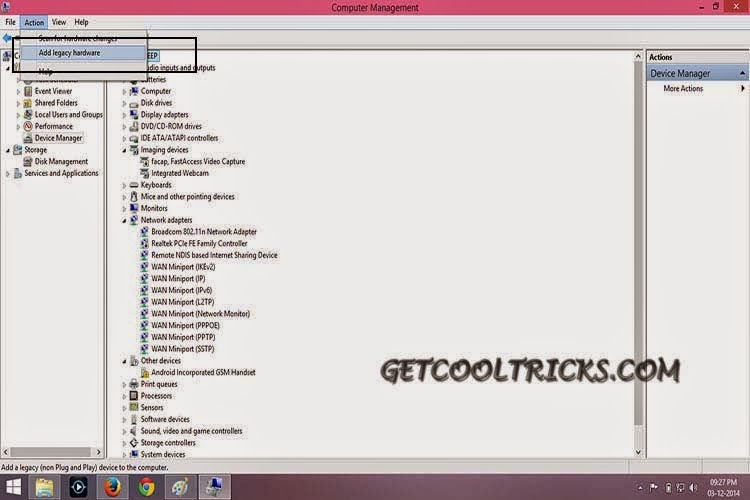The height and width of the screenshot is (500, 750).
Task: Click the Network adapters category icon
Action: 134,220
